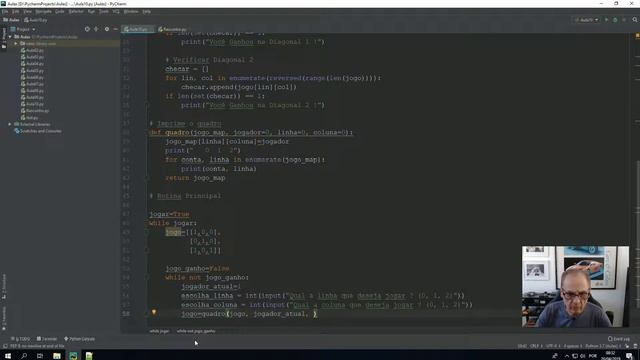Click the Project icon next to the Project dropdown

pos(13,29)
